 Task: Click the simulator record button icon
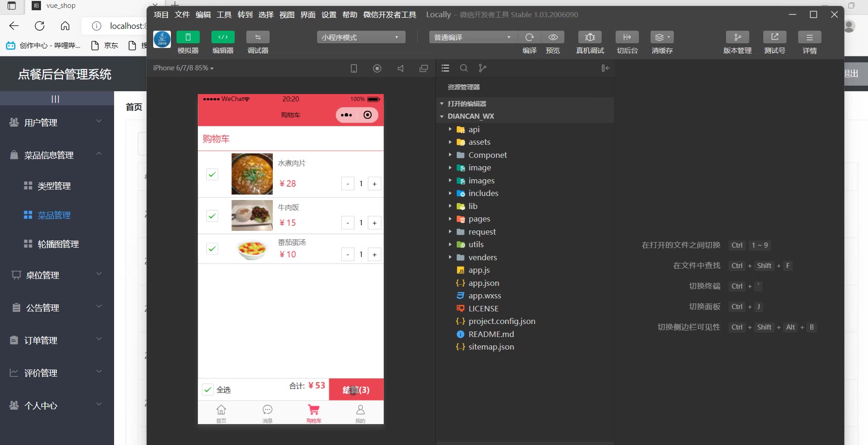(x=377, y=68)
